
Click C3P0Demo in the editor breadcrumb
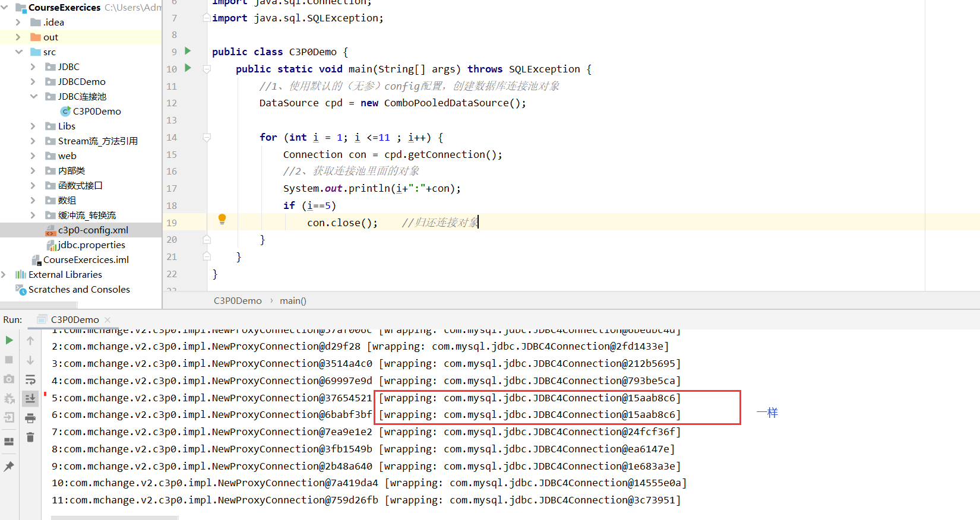click(x=238, y=300)
